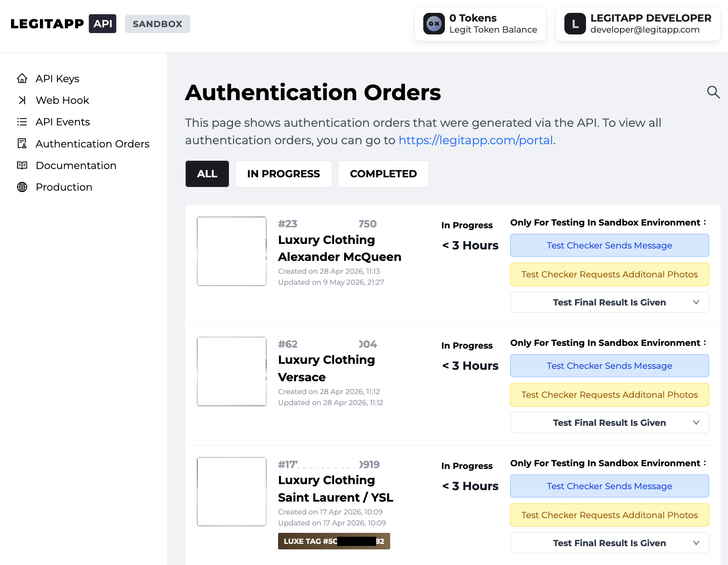
Task: Switch to the COMPLETED tab
Action: 383,174
